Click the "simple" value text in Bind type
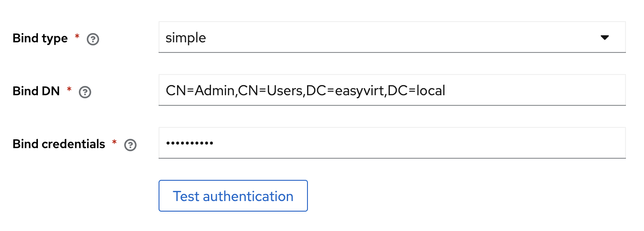 coord(186,38)
